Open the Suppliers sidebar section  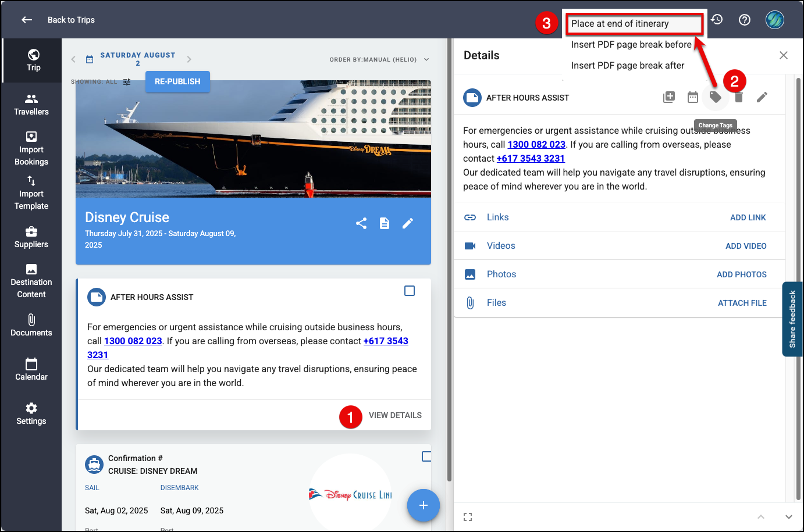[31, 237]
